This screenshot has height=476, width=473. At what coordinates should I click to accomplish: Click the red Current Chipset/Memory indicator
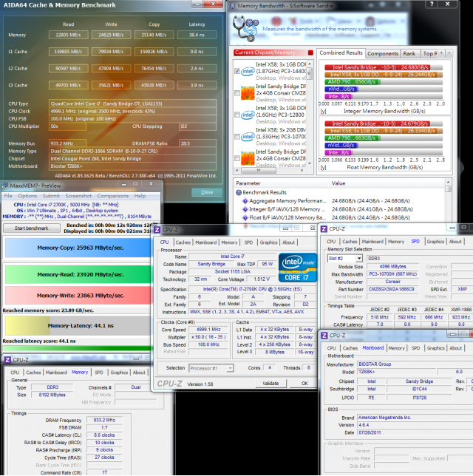[310, 52]
